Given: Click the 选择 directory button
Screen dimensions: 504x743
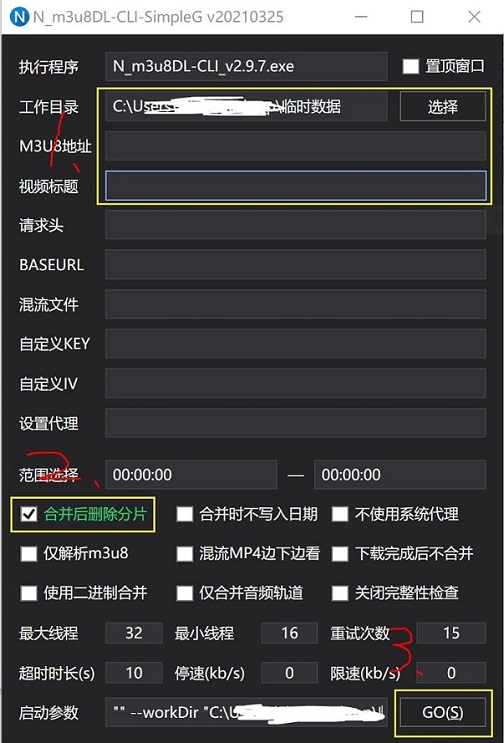Looking at the screenshot, I should [443, 106].
